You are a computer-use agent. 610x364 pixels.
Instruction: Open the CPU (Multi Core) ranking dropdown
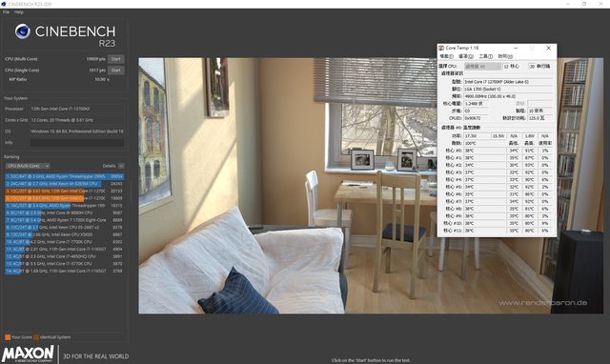pyautogui.click(x=28, y=166)
